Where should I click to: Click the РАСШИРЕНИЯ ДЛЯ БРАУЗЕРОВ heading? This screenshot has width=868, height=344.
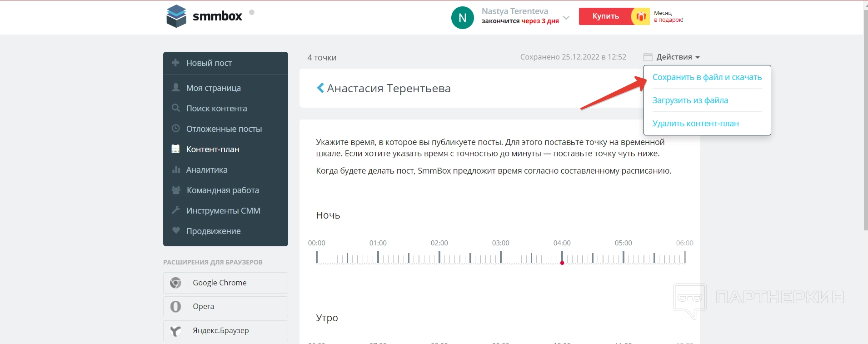coord(213,262)
